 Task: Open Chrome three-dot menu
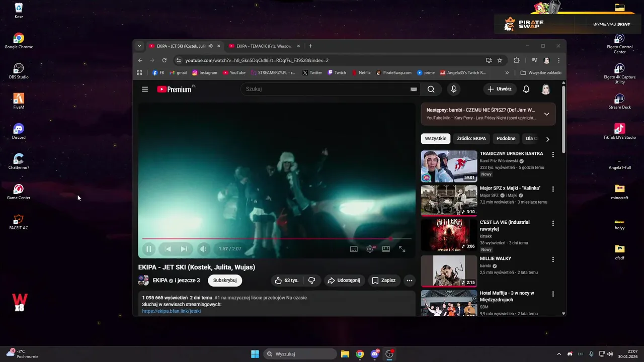click(x=558, y=60)
